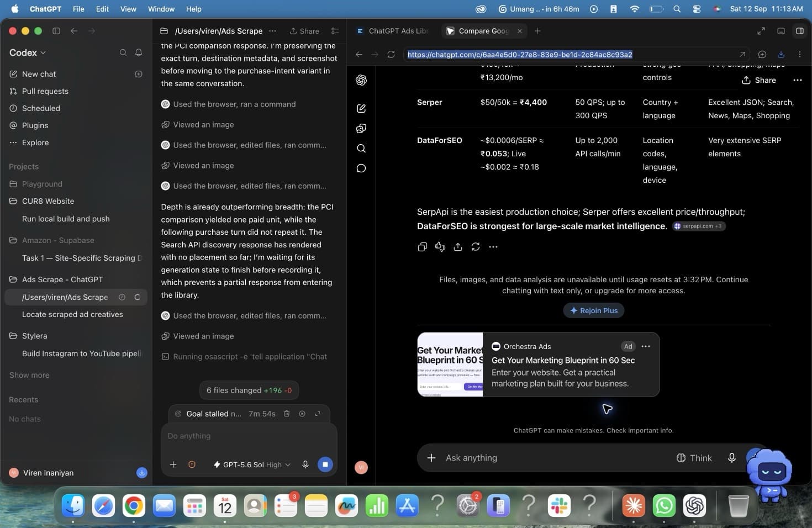Click the plus icon beside New chat

(139, 74)
